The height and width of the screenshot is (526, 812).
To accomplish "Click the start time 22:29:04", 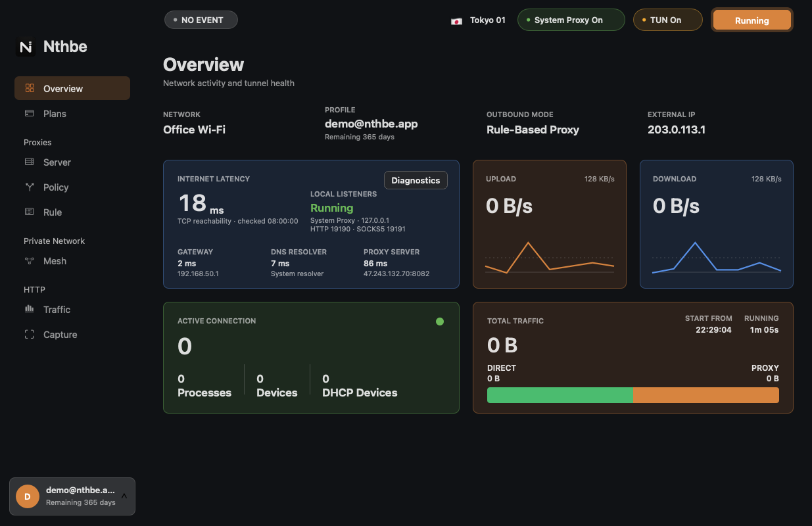I will [x=713, y=330].
